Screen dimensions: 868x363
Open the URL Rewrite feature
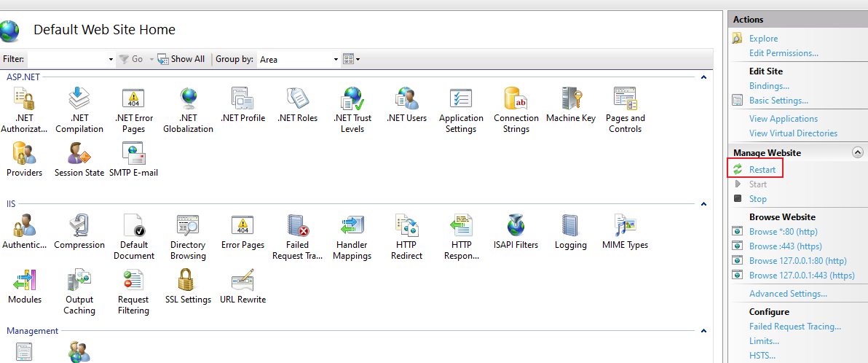click(242, 286)
